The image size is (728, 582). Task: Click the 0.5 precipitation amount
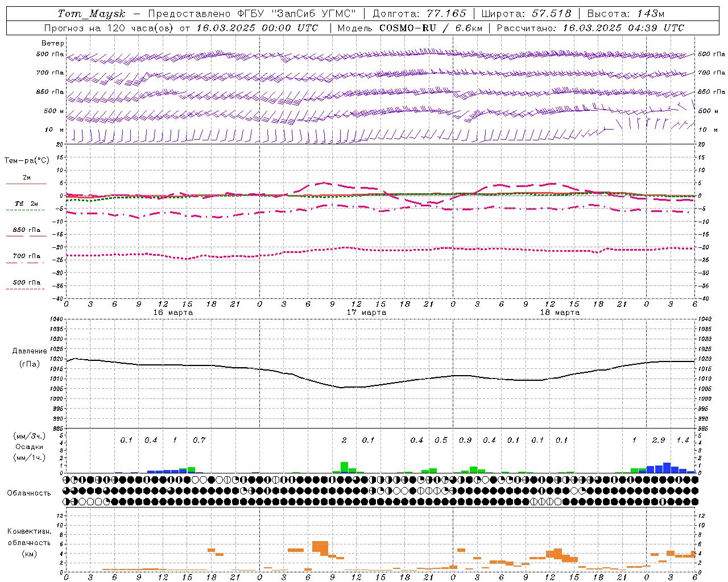click(441, 440)
